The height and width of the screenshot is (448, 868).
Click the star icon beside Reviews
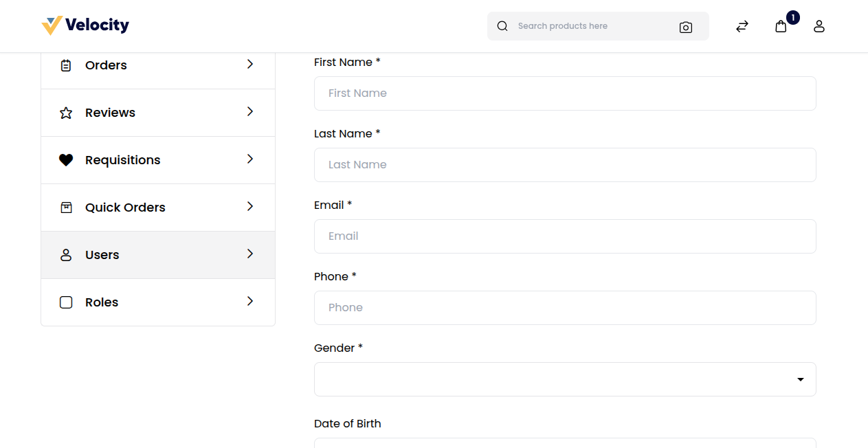pyautogui.click(x=65, y=112)
